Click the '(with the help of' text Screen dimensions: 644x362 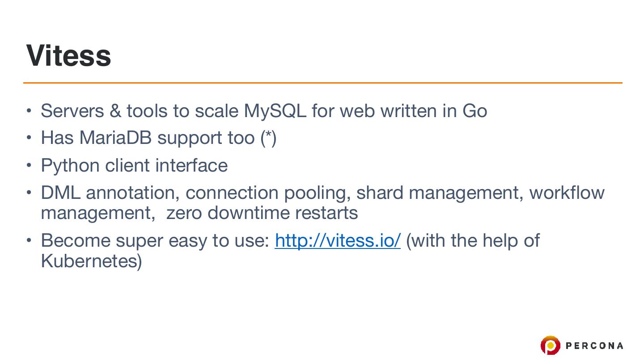tap(473, 240)
